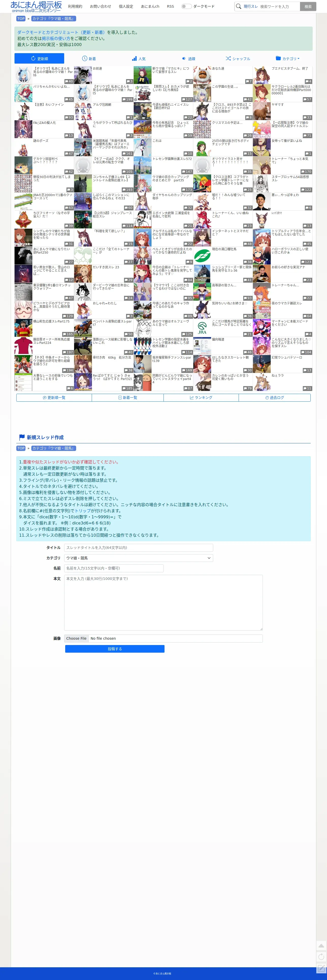Image resolution: width=327 pixels, height=980 pixels.
Task: Open 新着一覧 below the thread grid
Action: pyautogui.click(x=128, y=397)
